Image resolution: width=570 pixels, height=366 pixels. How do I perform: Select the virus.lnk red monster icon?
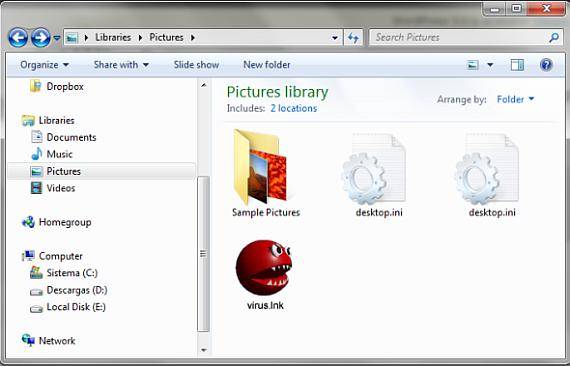pyautogui.click(x=264, y=268)
